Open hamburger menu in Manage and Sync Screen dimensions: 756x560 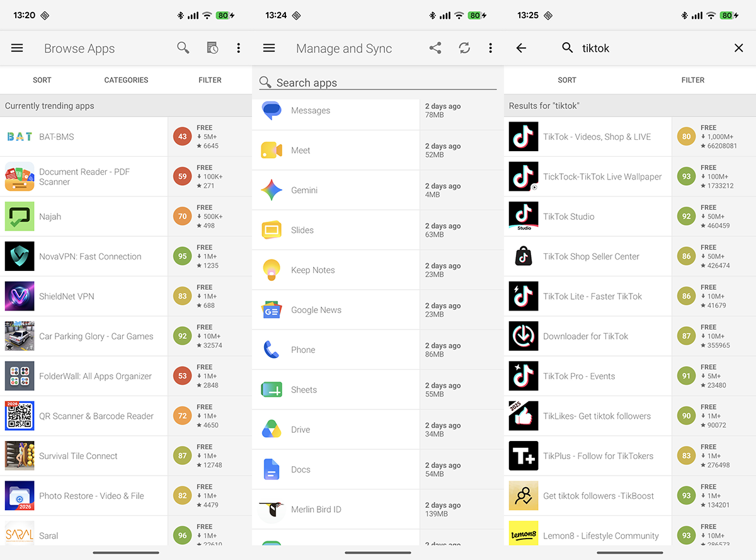coord(269,48)
